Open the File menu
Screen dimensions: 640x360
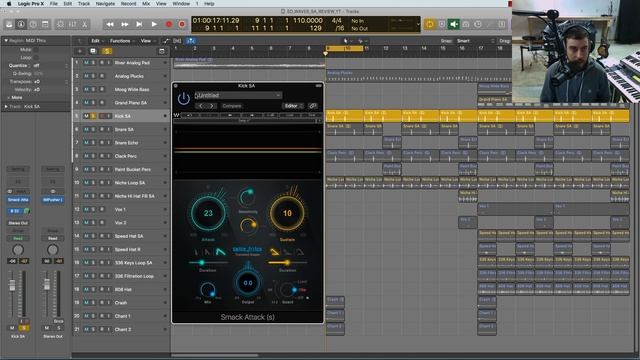53,4
